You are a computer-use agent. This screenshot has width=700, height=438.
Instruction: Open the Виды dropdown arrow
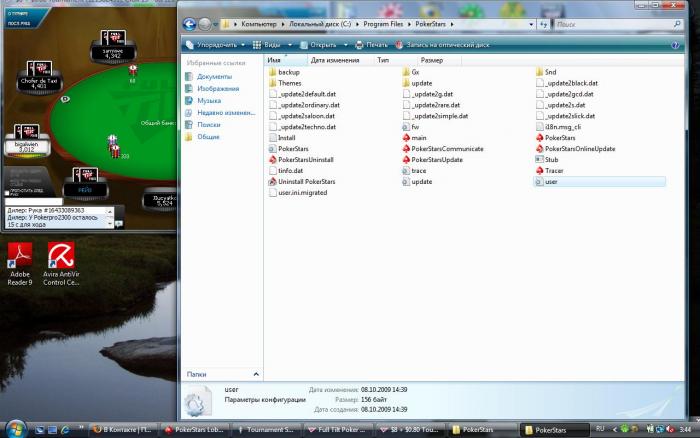pos(290,45)
